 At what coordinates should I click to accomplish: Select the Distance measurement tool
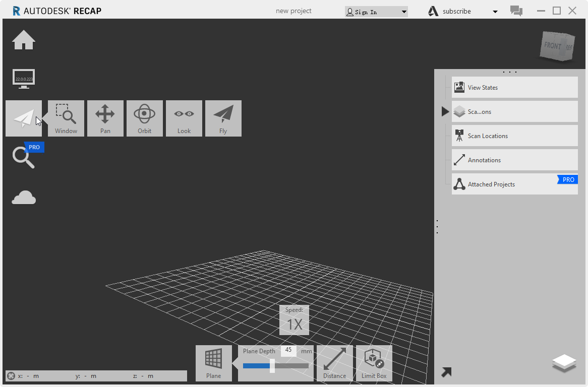coord(334,363)
